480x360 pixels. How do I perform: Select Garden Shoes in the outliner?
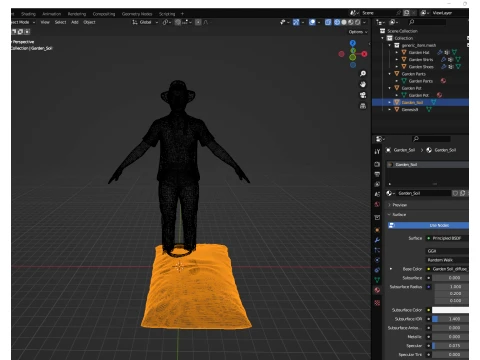421,67
